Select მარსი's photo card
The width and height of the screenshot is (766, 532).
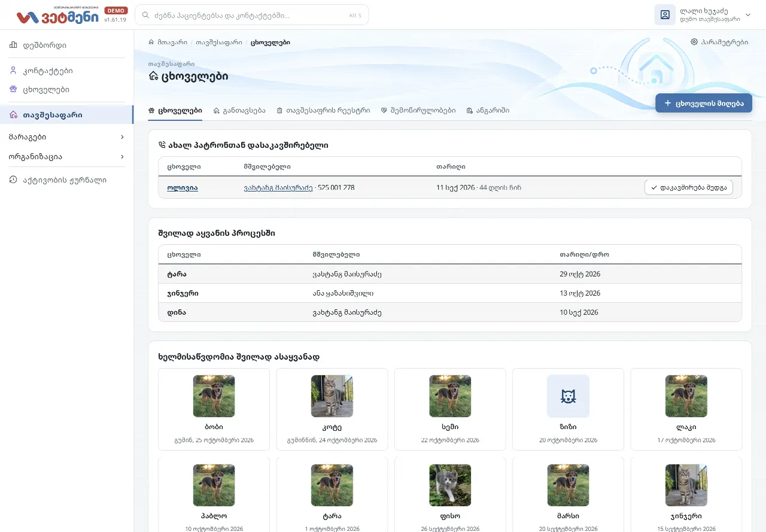click(569, 495)
